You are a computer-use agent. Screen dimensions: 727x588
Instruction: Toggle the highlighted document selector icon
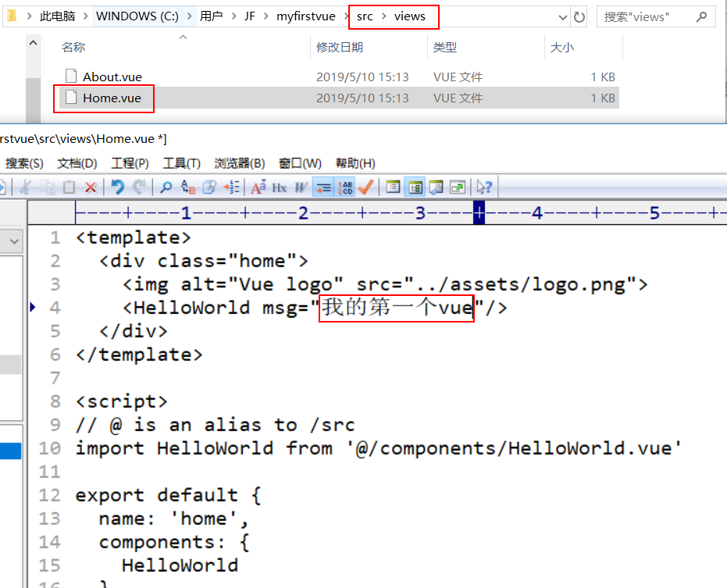(415, 187)
